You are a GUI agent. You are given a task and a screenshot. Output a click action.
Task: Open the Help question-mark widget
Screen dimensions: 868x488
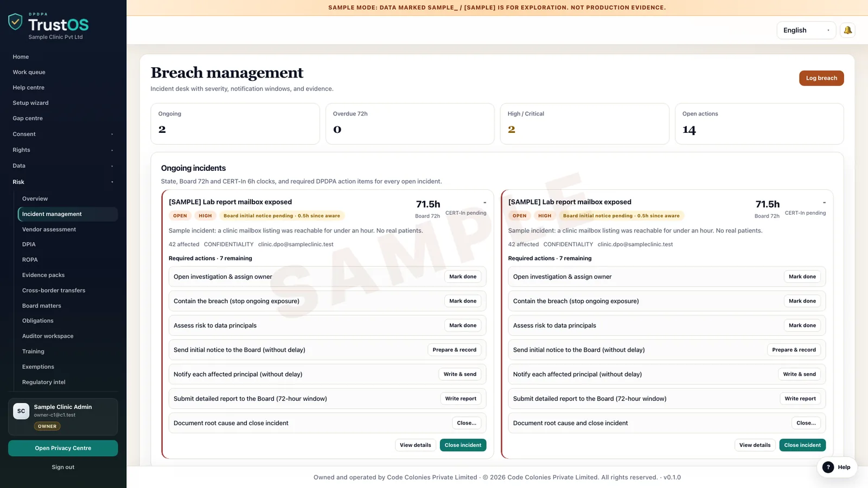point(837,467)
